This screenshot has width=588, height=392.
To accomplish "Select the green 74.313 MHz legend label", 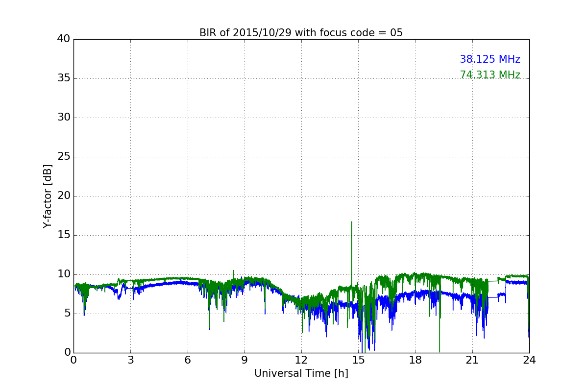I will (x=490, y=75).
